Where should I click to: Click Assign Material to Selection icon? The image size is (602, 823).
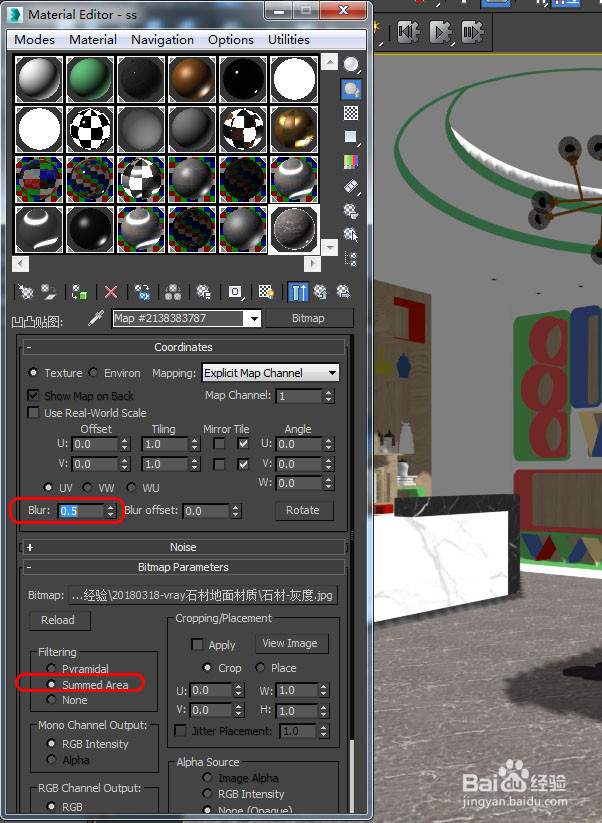coord(80,292)
